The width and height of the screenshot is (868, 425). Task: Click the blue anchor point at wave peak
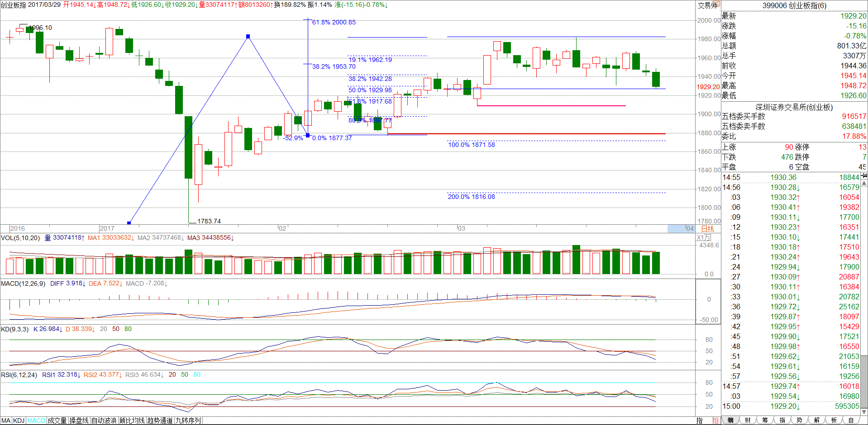pos(248,36)
